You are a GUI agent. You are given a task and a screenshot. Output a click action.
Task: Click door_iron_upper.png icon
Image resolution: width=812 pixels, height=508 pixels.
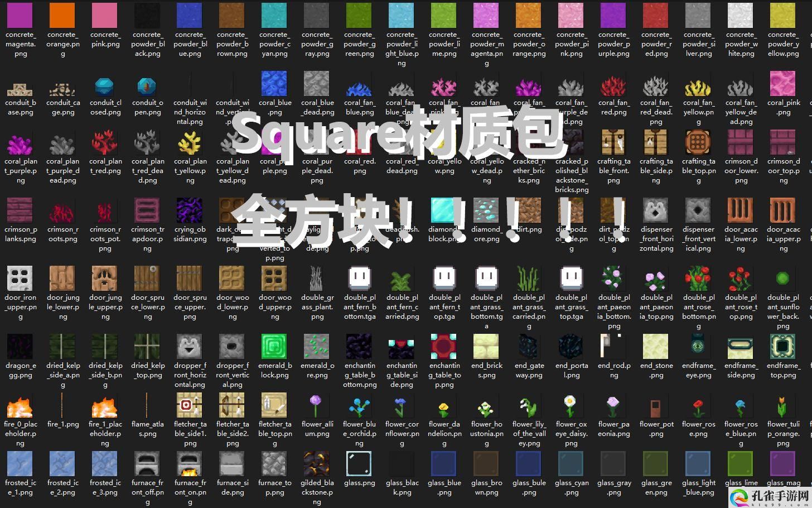(20, 278)
